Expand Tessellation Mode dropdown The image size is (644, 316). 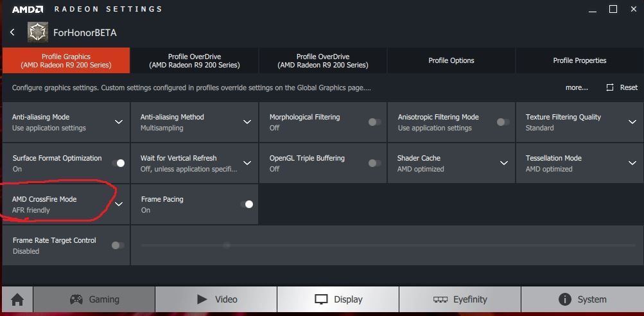click(632, 163)
